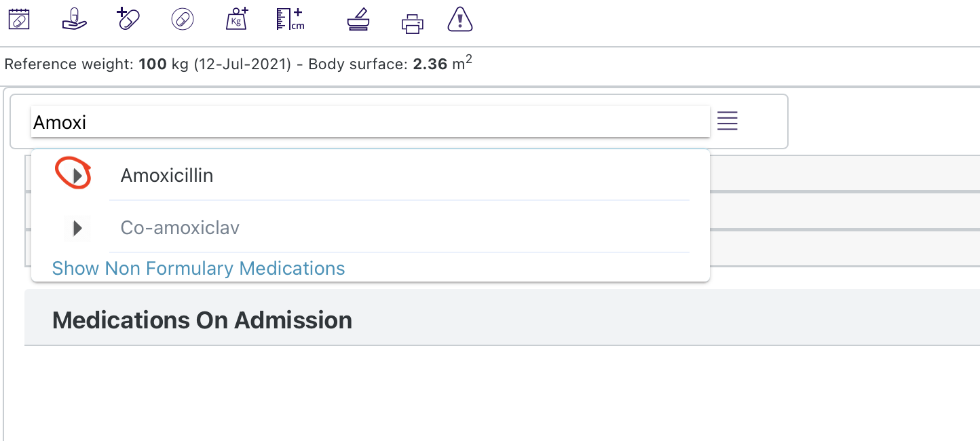Screen dimensions: 980x441
Task: Show Non Formulary Medications
Action: point(197,268)
